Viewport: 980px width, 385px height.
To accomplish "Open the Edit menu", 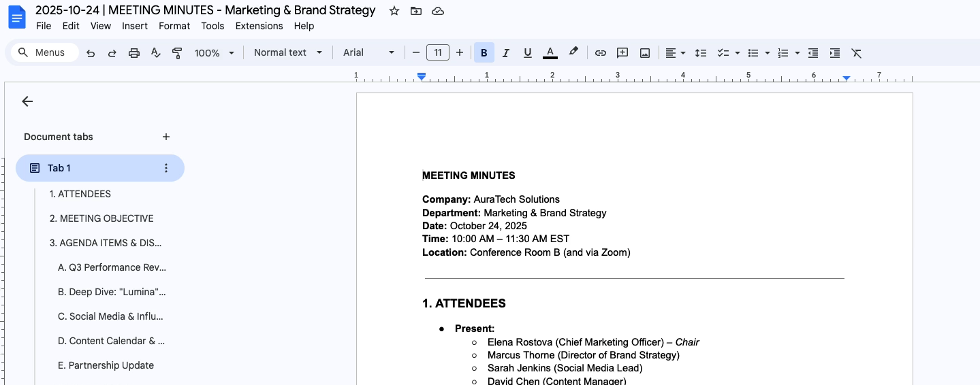I will 71,26.
